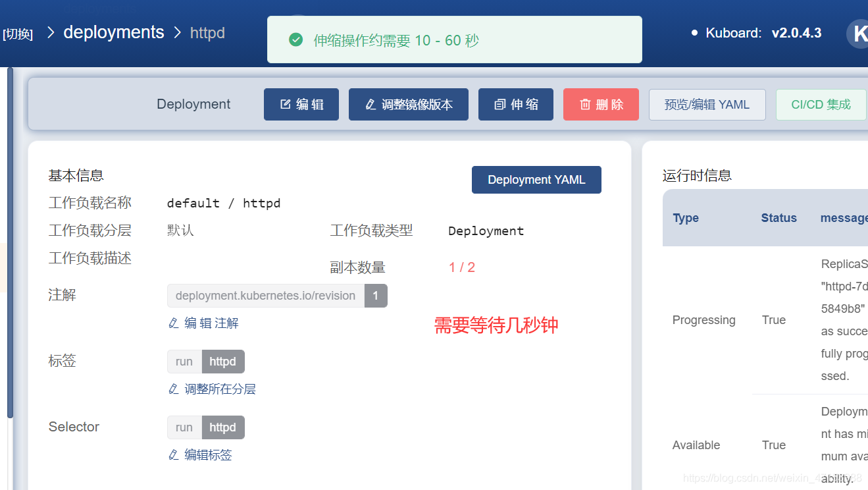Viewport: 868px width, 490px height.
Task: Click the 伸缩操作约需要 10 - 60 秒 notification
Action: pyautogui.click(x=455, y=40)
